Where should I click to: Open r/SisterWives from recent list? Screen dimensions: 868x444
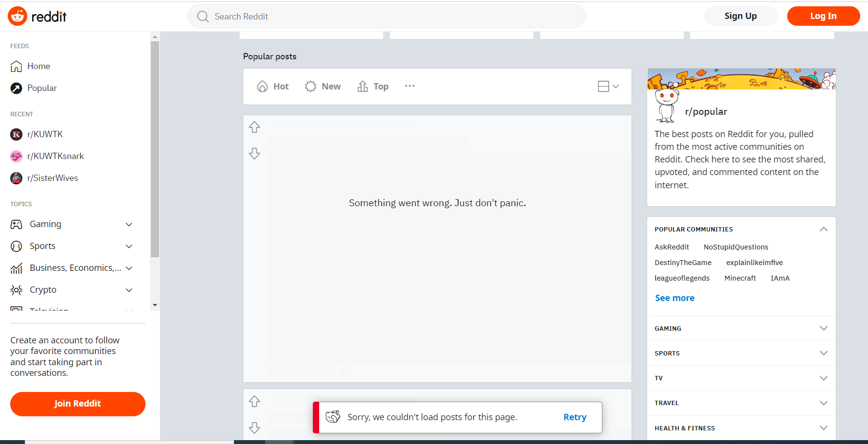click(53, 178)
